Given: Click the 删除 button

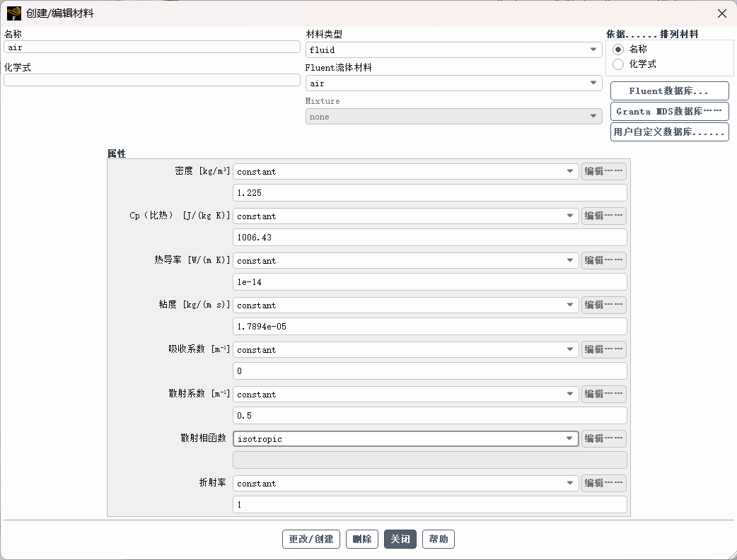Looking at the screenshot, I should (x=362, y=539).
